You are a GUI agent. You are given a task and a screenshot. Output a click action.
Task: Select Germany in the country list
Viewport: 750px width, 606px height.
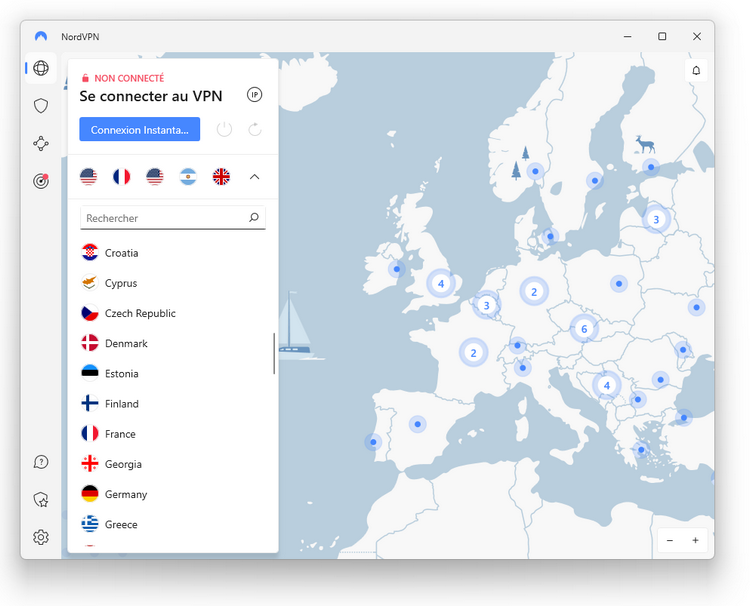[173, 494]
